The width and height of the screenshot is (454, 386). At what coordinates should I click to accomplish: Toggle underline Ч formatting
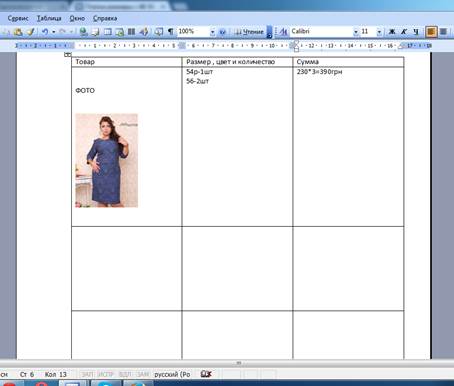click(x=416, y=32)
